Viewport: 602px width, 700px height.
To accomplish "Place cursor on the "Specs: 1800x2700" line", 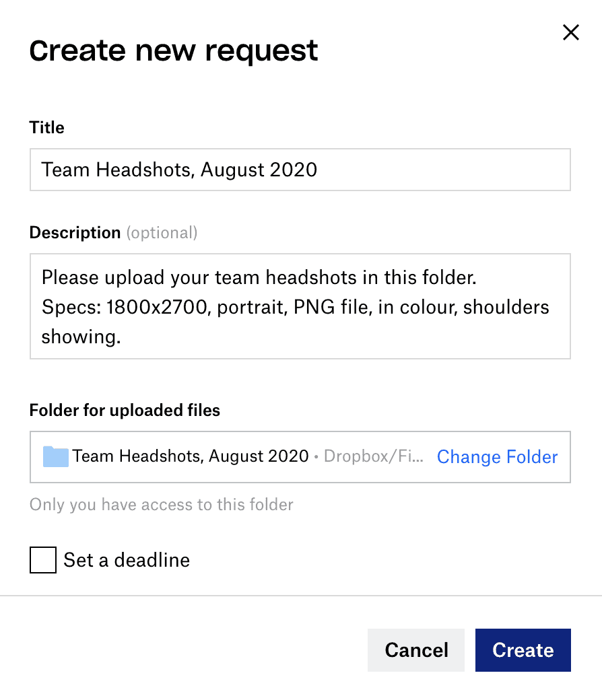I will pyautogui.click(x=202, y=307).
